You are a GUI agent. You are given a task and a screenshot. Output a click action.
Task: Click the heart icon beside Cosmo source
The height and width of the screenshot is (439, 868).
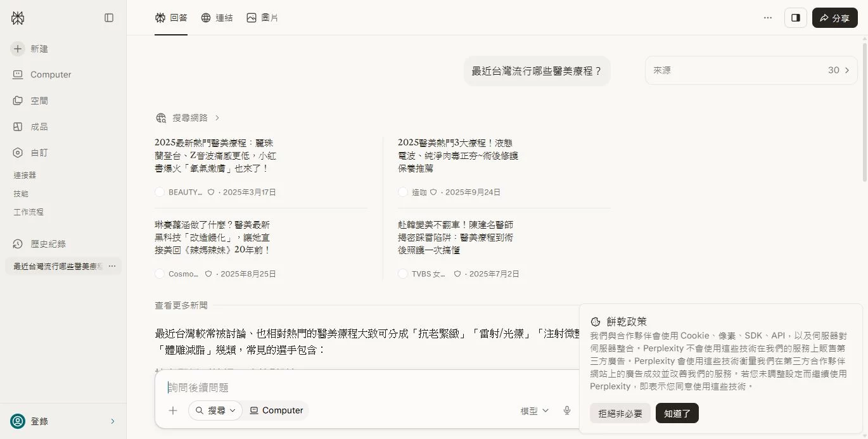[208, 274]
